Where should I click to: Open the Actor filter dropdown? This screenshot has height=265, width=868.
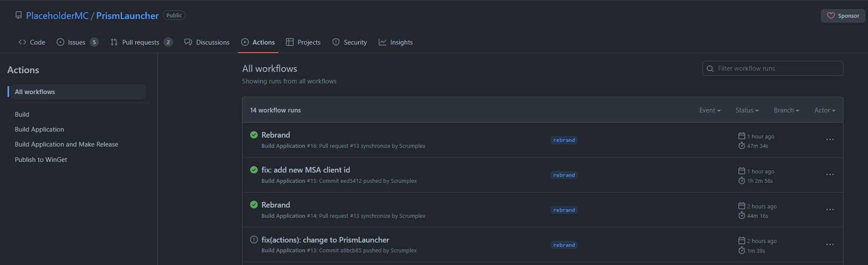coord(825,110)
